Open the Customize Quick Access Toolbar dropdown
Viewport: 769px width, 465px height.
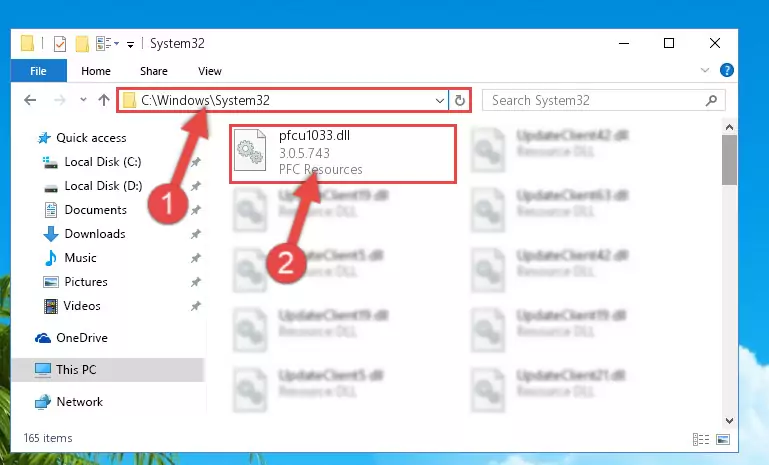tap(130, 45)
